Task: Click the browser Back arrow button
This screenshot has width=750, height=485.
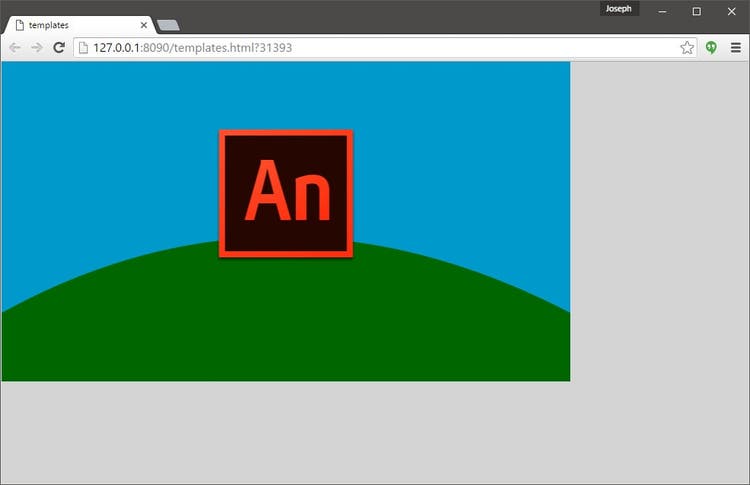Action: click(x=15, y=47)
